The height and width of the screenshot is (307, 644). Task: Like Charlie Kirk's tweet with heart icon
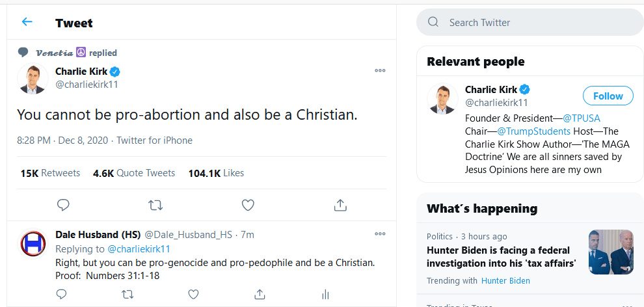click(248, 205)
